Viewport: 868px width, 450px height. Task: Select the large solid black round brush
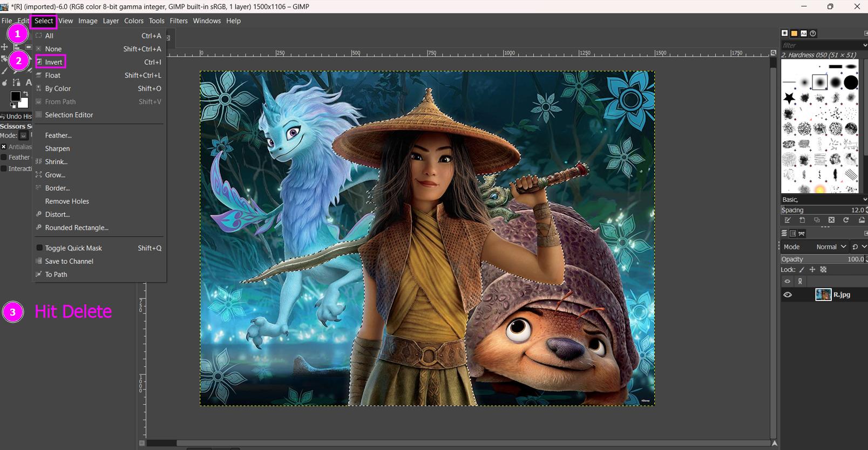(x=851, y=83)
